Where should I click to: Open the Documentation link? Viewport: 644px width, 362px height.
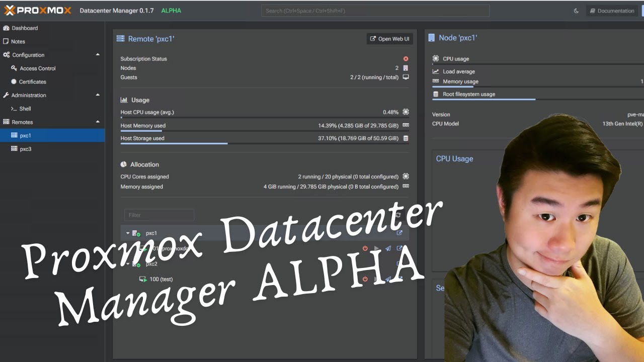(x=612, y=11)
